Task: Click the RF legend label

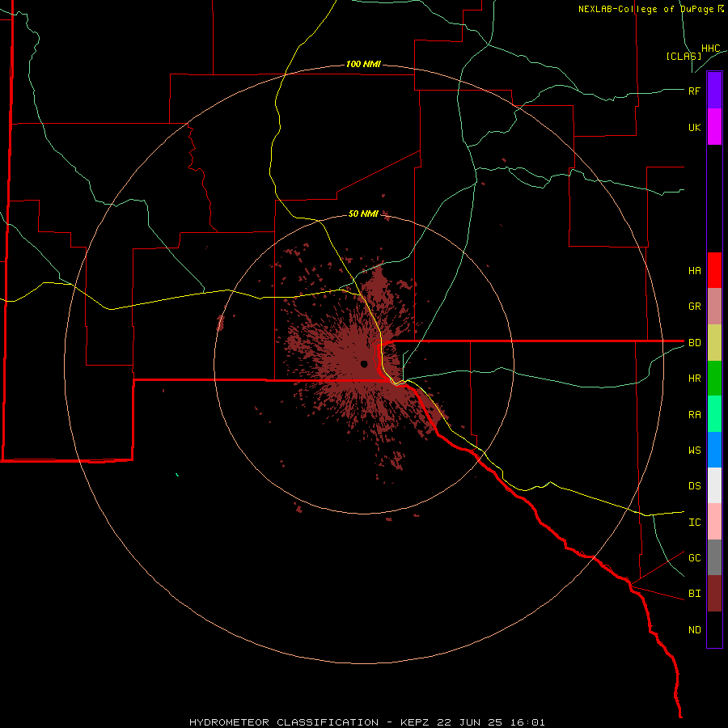Action: (694, 91)
